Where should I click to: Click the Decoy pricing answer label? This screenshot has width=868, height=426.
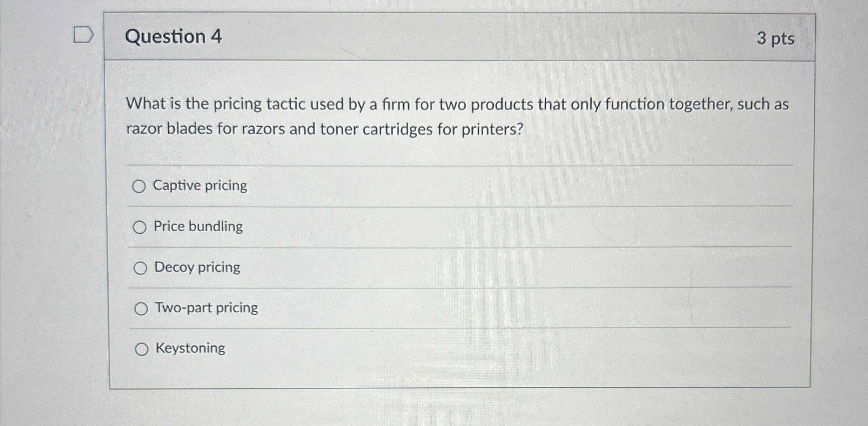tap(197, 267)
